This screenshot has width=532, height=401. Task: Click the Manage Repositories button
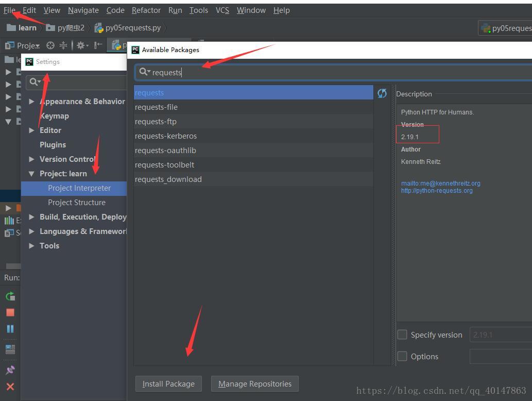coord(255,383)
